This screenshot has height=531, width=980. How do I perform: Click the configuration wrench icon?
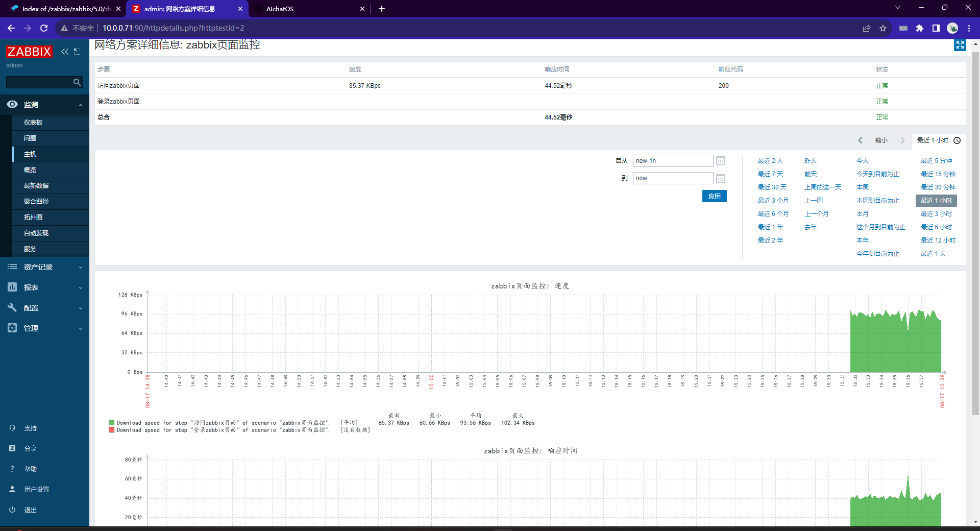pyautogui.click(x=12, y=307)
